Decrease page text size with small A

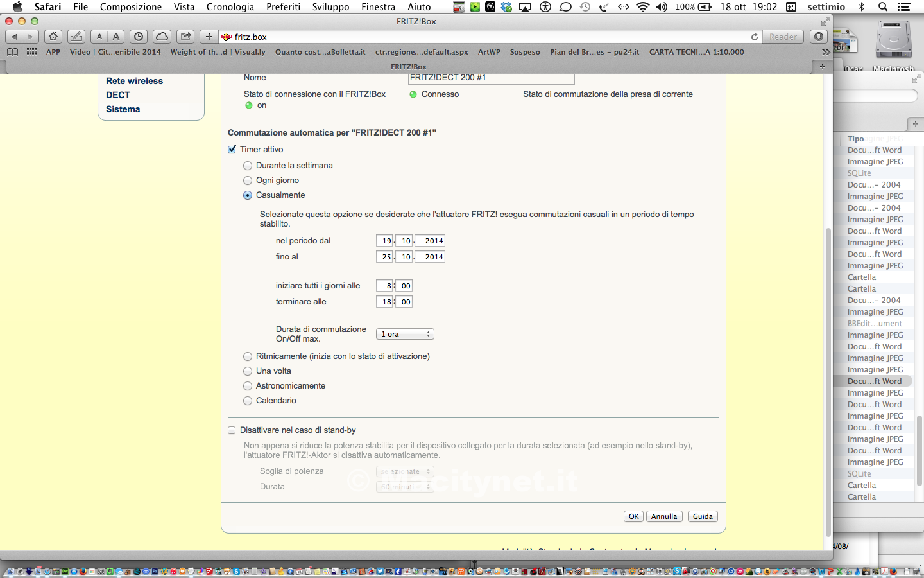pos(99,37)
